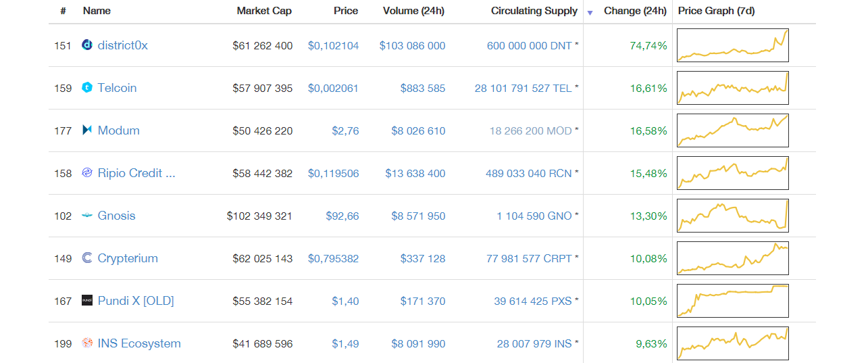The width and height of the screenshot is (868, 363).
Task: Click INS volume $8 091 990
Action: [419, 344]
